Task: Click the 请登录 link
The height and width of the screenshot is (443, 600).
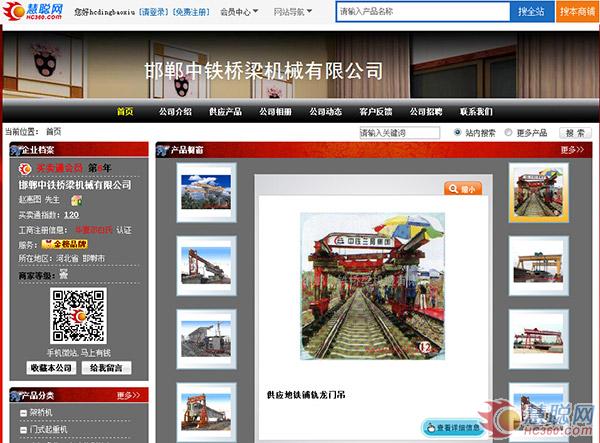Action: point(153,12)
